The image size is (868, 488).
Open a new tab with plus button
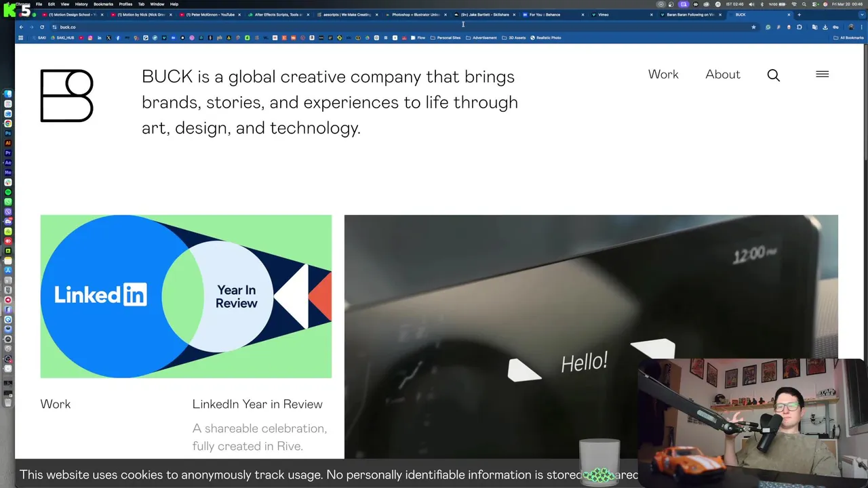click(799, 14)
